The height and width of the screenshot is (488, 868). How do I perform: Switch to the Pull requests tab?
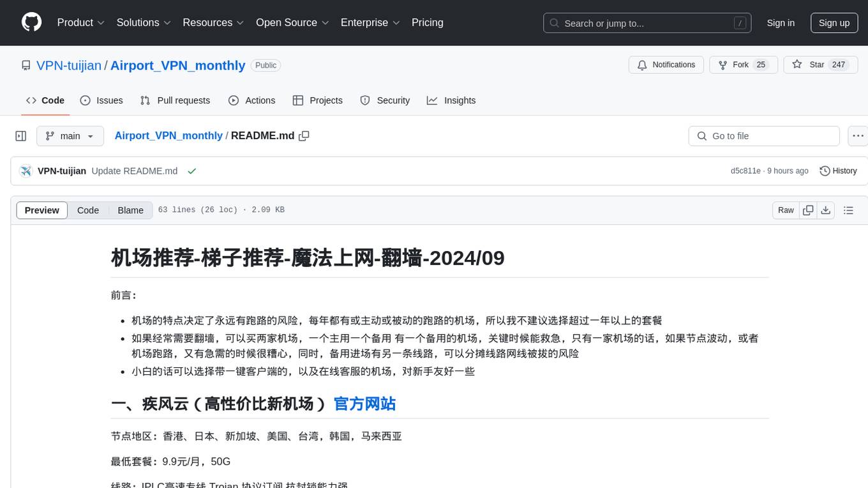pos(175,100)
